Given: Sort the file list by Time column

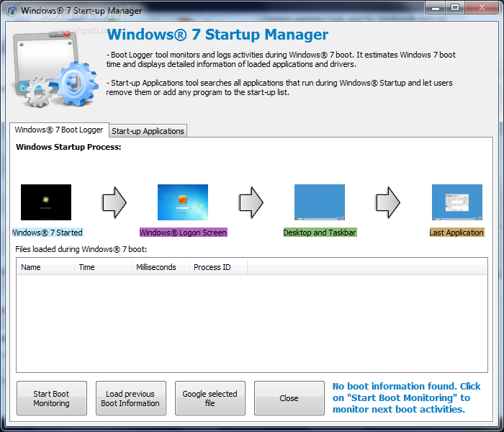Looking at the screenshot, I should (x=103, y=267).
